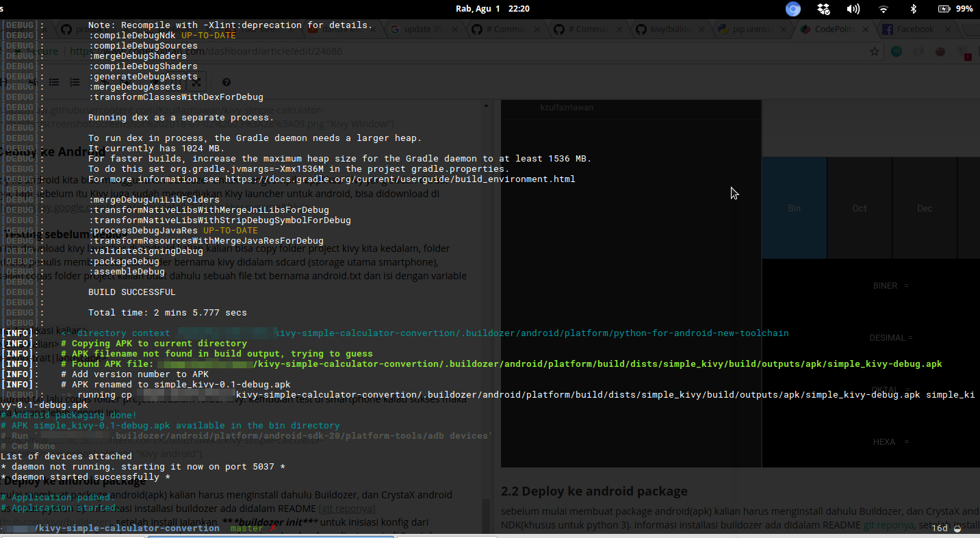This screenshot has height=538, width=980.
Task: Click '# Copying APK to current directory' line
Action: coord(154,343)
